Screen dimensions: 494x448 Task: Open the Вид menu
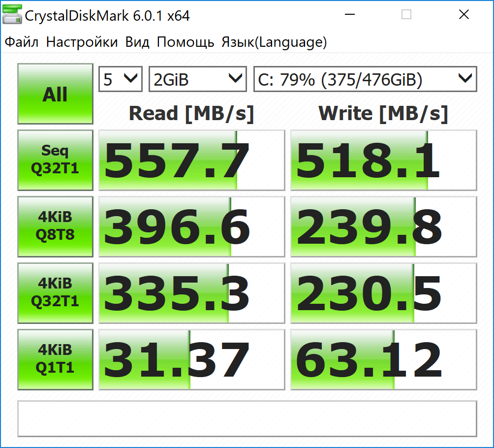click(137, 42)
